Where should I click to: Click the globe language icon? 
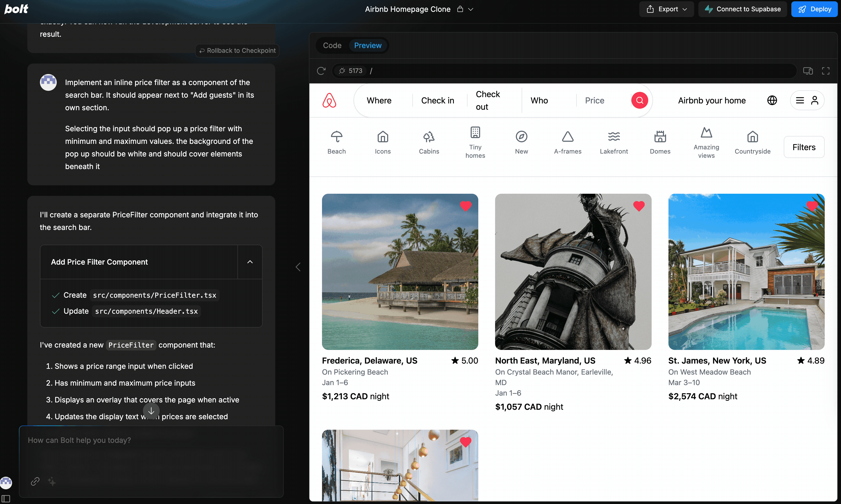click(772, 101)
